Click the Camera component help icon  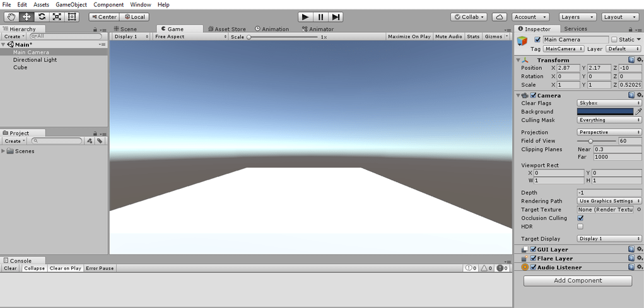point(631,95)
